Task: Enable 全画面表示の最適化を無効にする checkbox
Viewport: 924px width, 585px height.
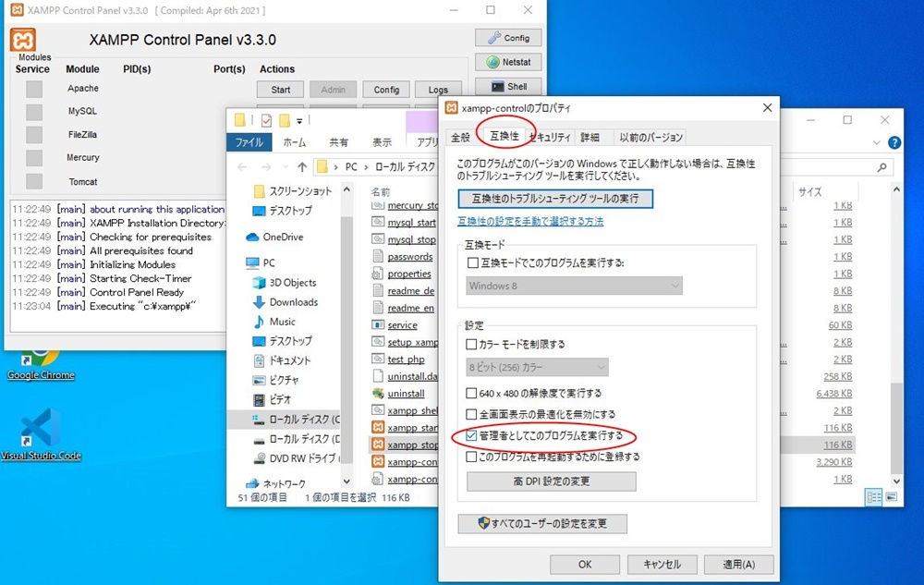Action: point(471,414)
